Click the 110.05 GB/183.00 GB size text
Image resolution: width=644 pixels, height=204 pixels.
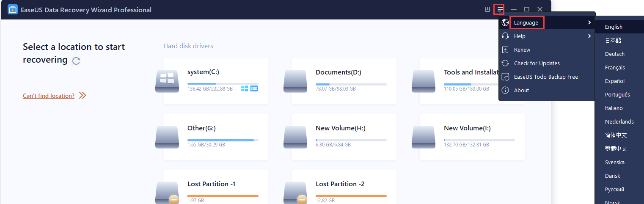click(466, 89)
